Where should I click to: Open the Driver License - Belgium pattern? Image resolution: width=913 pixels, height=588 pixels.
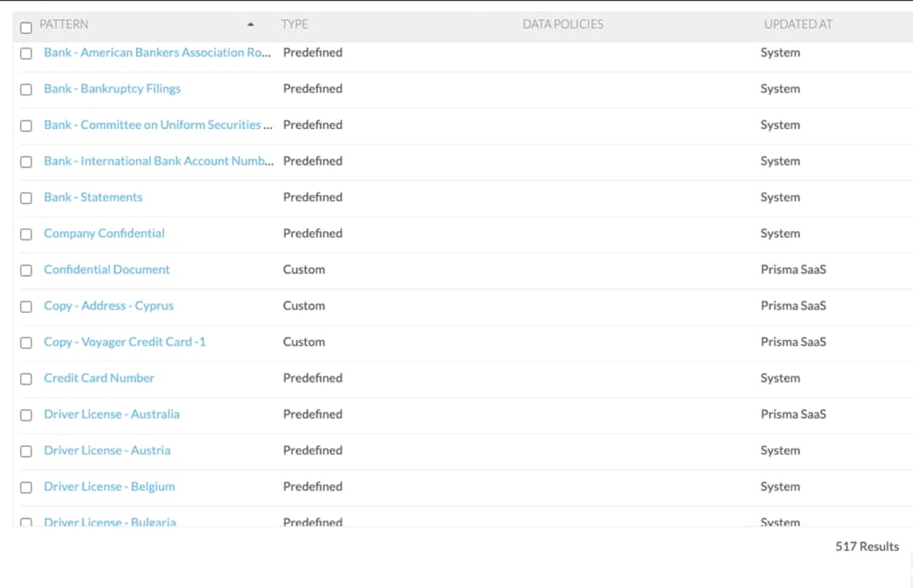tap(110, 487)
